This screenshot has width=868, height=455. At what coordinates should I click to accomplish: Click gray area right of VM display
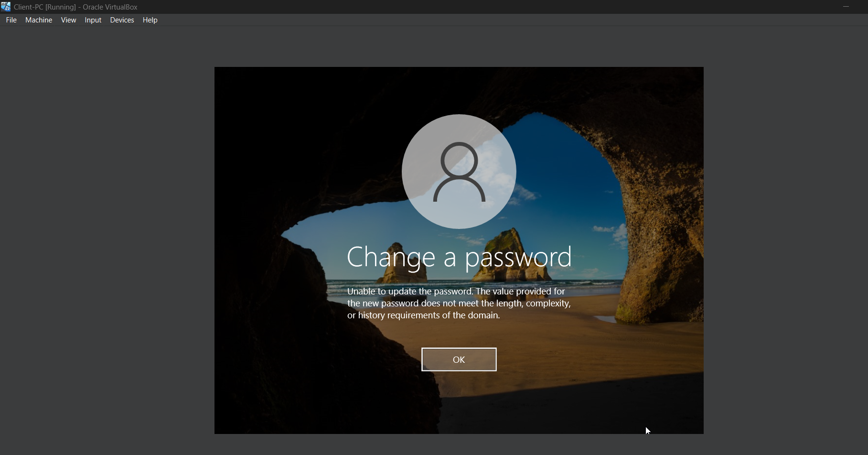click(x=786, y=239)
